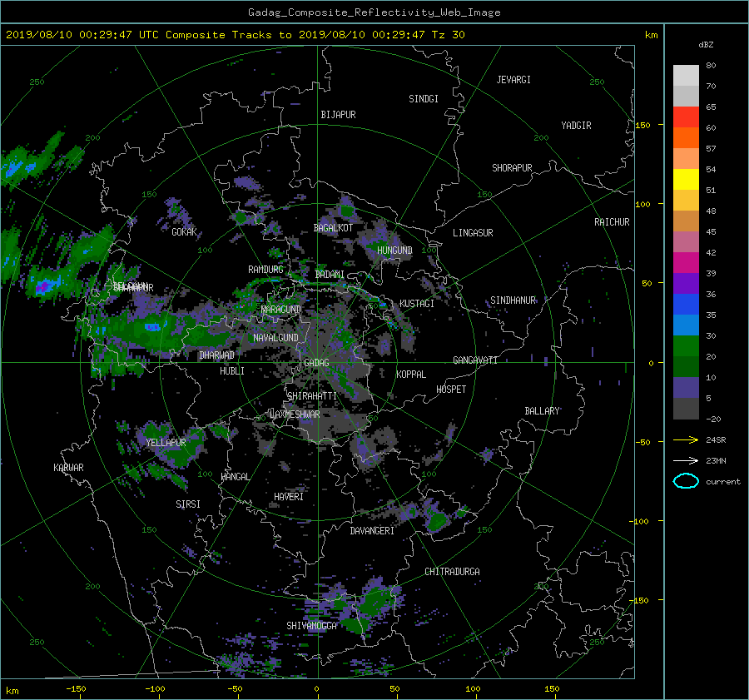Click the KOPPAL city label
Viewport: 749px width, 700px height.
(411, 375)
